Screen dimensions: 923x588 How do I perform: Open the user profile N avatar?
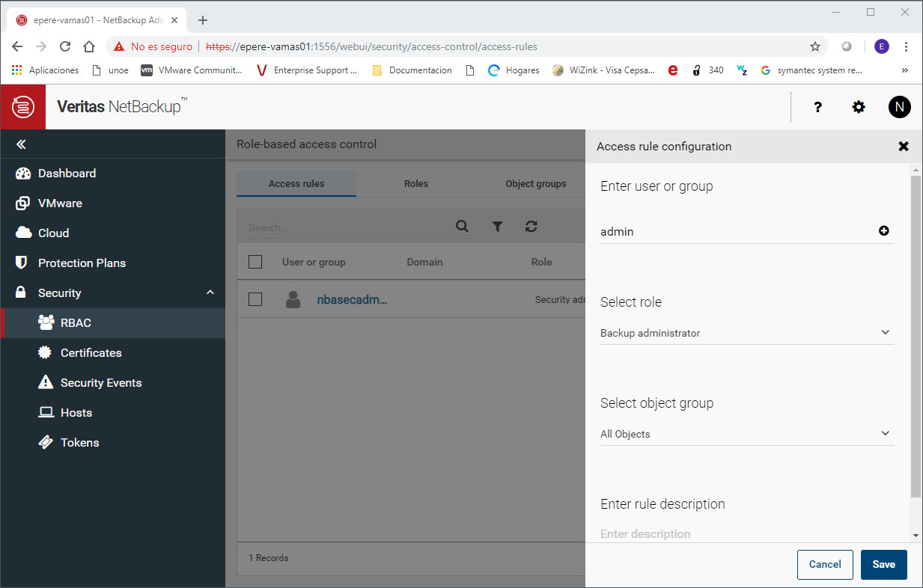click(x=899, y=107)
